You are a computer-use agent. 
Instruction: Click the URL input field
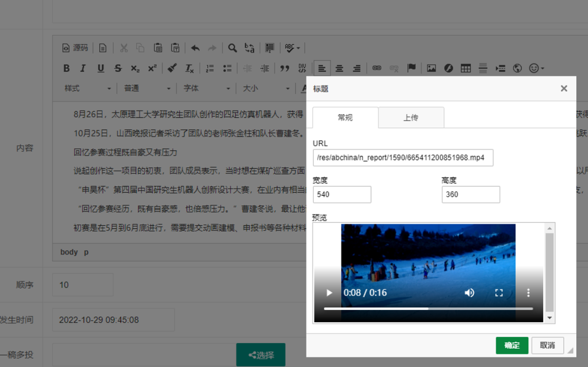[x=403, y=158]
